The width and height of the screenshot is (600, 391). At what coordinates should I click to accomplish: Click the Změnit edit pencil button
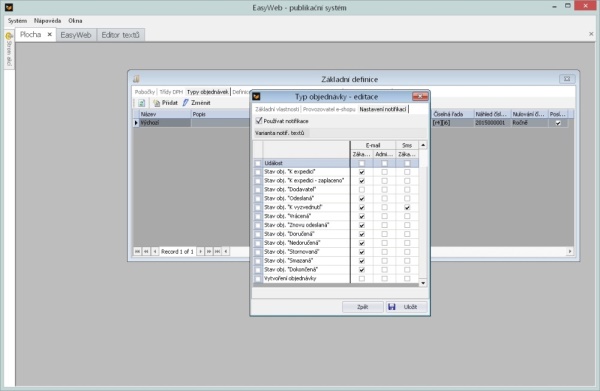[197, 103]
